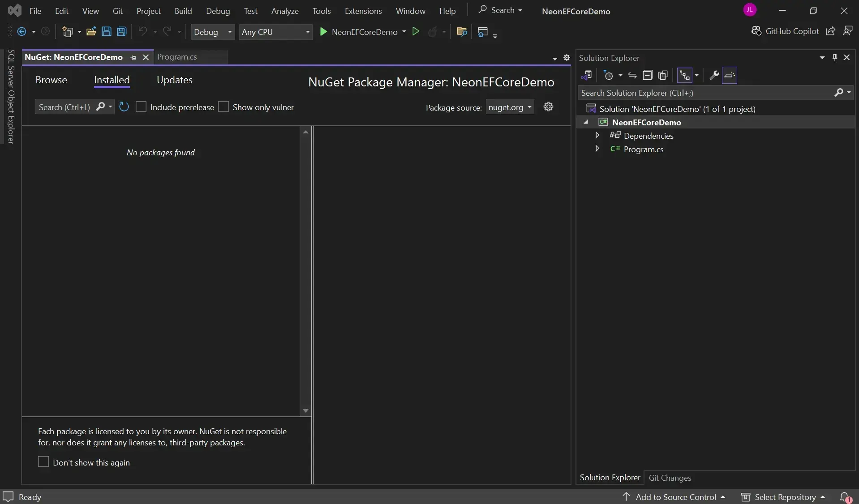Click the feedback person icon
The image size is (859, 504).
[847, 31]
